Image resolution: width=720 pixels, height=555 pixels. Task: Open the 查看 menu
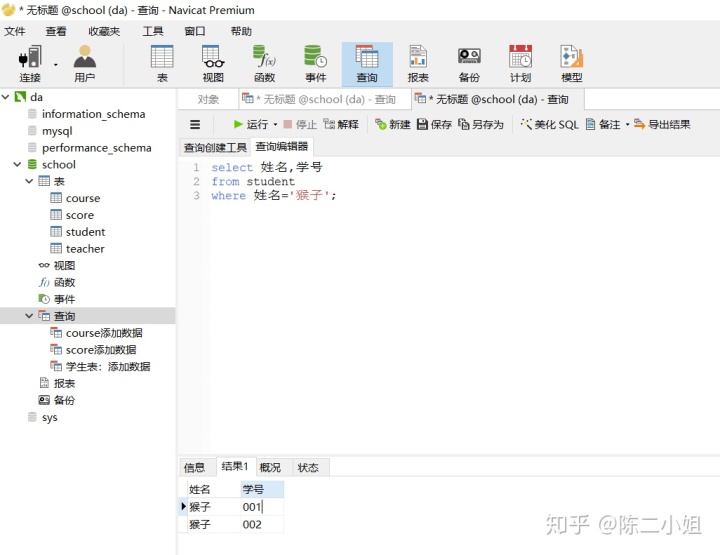tap(56, 31)
